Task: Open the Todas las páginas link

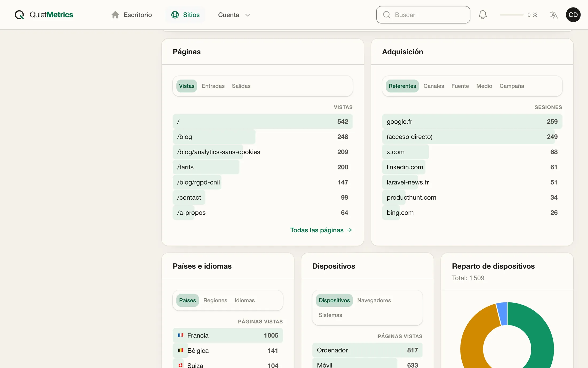Action: point(321,230)
